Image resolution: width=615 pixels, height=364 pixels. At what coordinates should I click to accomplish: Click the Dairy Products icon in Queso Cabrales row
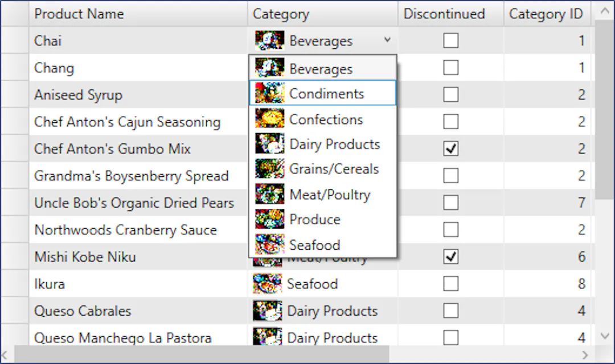[268, 311]
